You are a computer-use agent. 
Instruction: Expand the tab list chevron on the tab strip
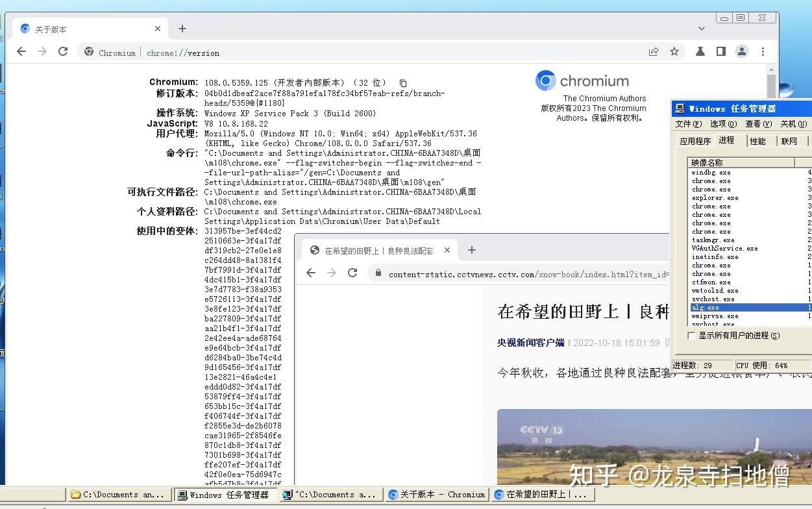click(701, 28)
